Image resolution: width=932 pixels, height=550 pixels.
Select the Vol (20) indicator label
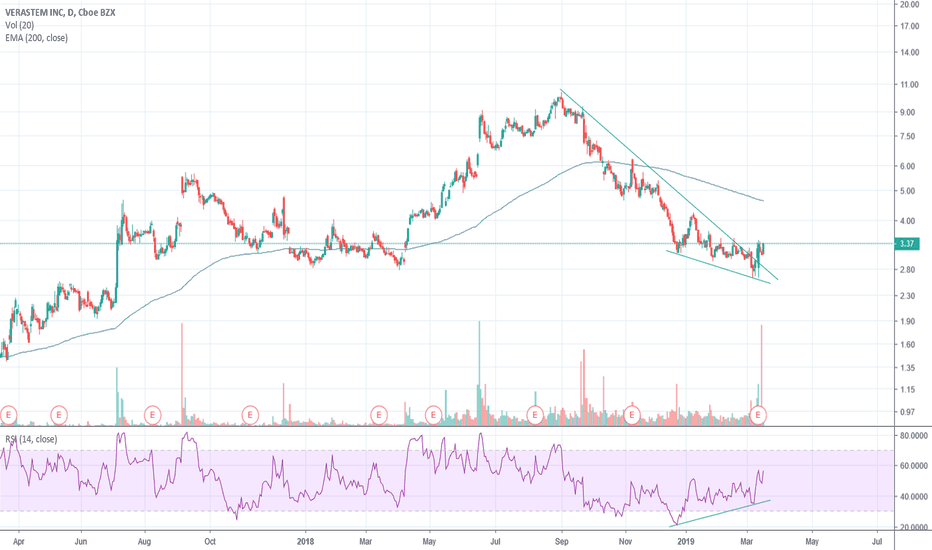19,25
